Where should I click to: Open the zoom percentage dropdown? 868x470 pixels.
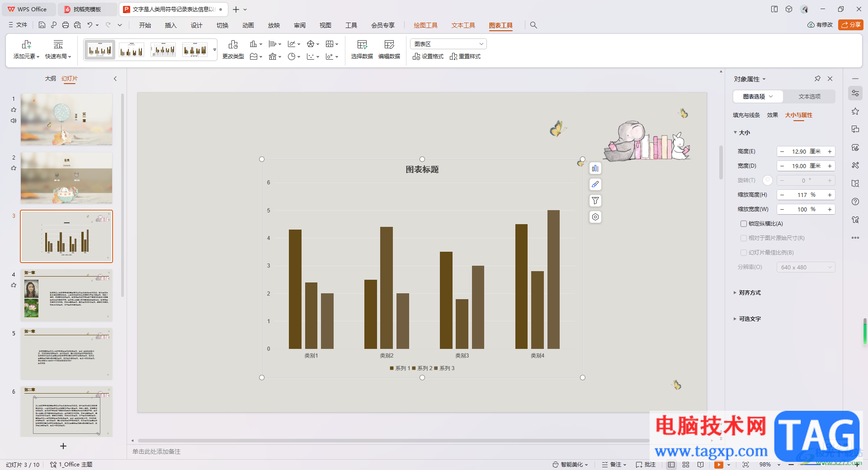point(779,465)
